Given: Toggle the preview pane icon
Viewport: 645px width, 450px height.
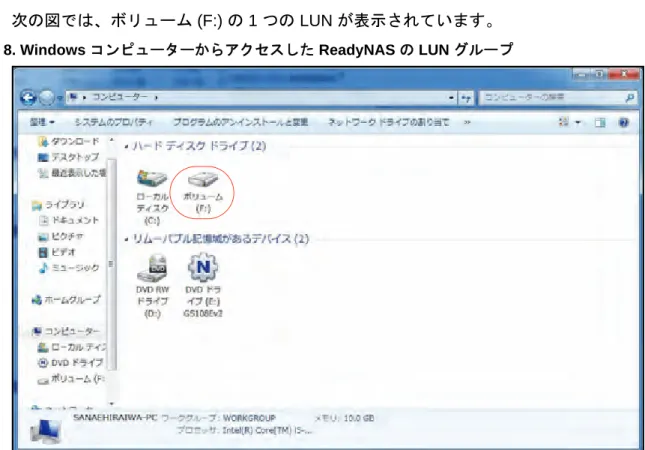Looking at the screenshot, I should pyautogui.click(x=600, y=123).
